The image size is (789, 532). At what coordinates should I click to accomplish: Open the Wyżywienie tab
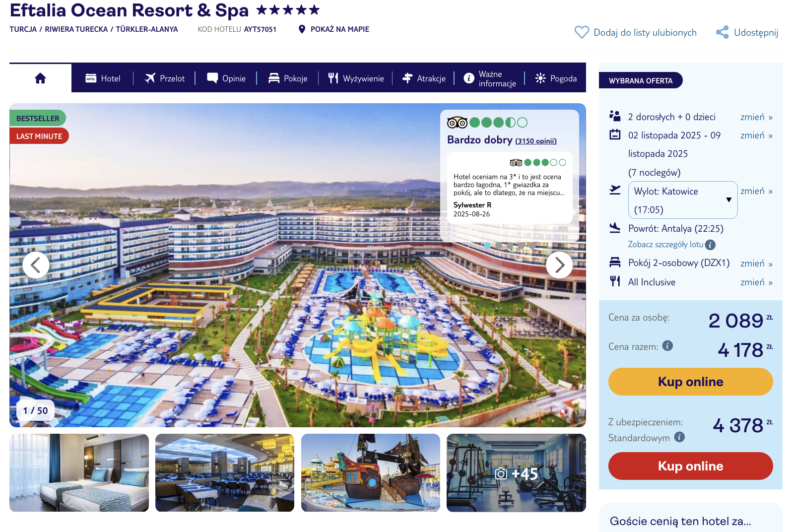click(x=356, y=78)
